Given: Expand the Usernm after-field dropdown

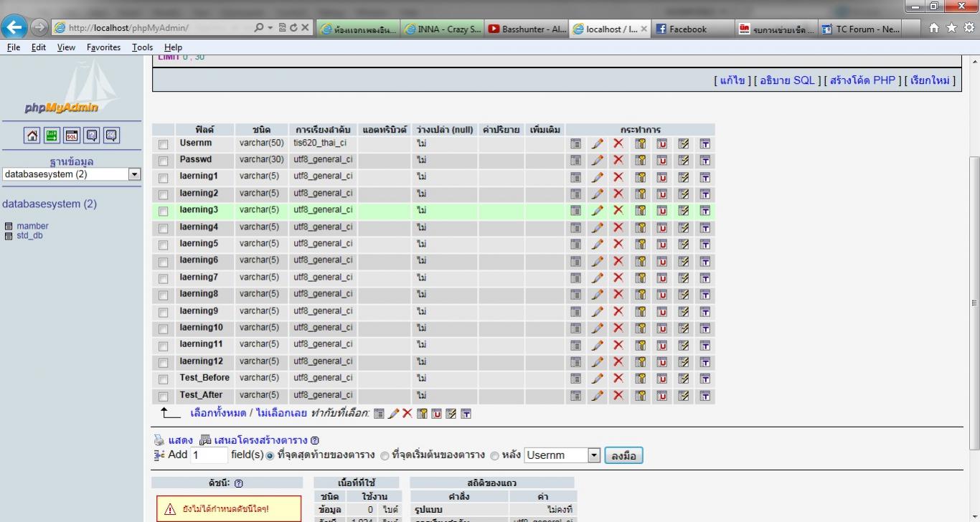Looking at the screenshot, I should (593, 455).
